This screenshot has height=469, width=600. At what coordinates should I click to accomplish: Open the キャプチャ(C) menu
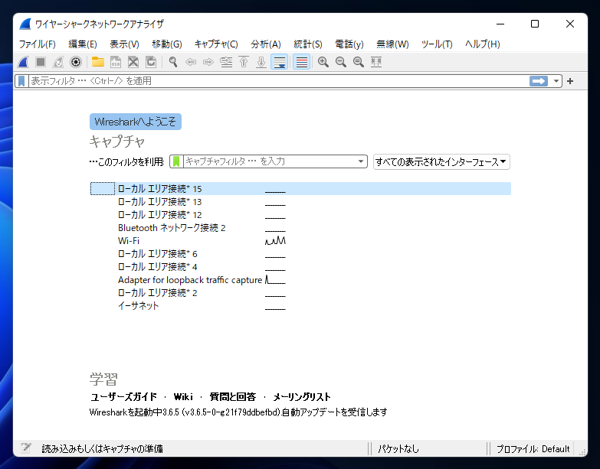coord(216,44)
